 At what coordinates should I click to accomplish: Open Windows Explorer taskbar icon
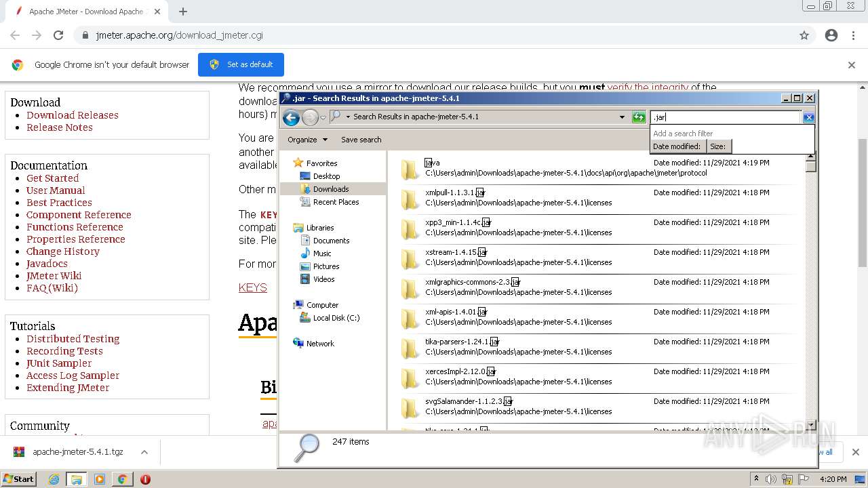77,479
